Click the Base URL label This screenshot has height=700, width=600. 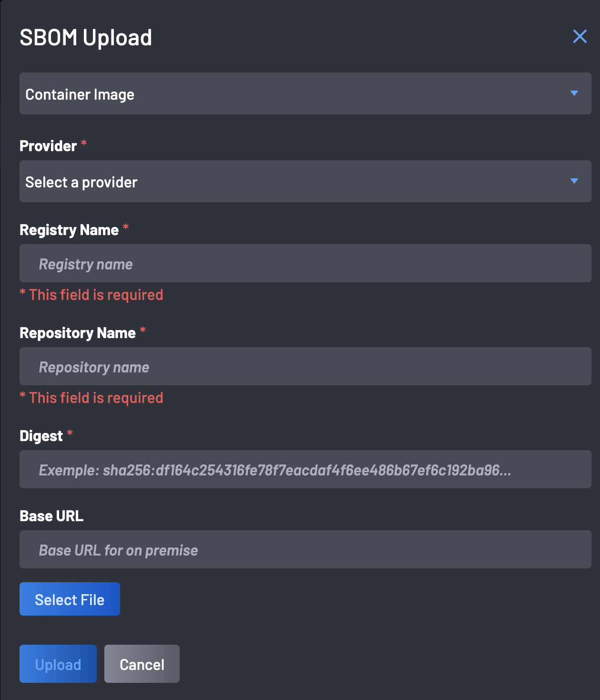(51, 516)
